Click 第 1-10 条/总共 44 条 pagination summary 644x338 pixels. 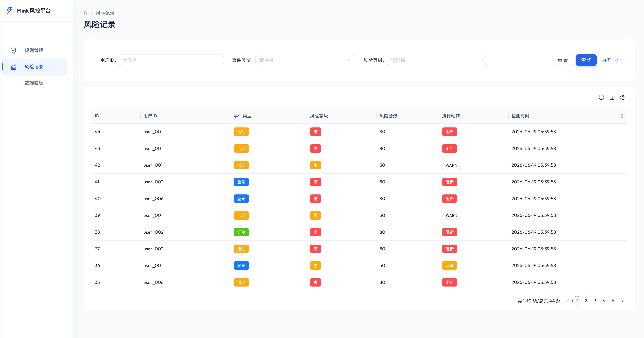[x=539, y=301]
